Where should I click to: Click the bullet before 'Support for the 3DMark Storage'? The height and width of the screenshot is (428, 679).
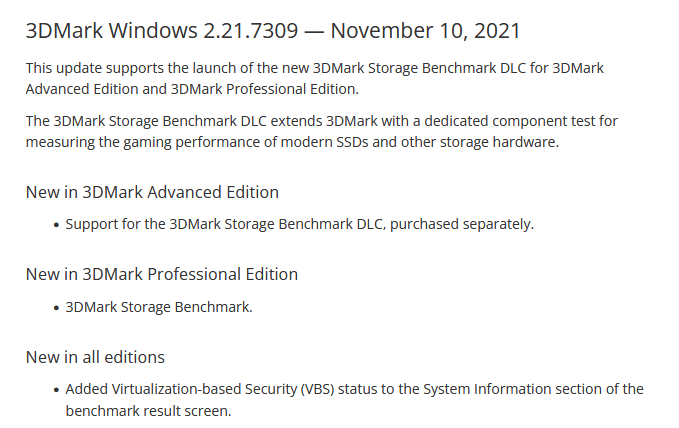coord(56,225)
